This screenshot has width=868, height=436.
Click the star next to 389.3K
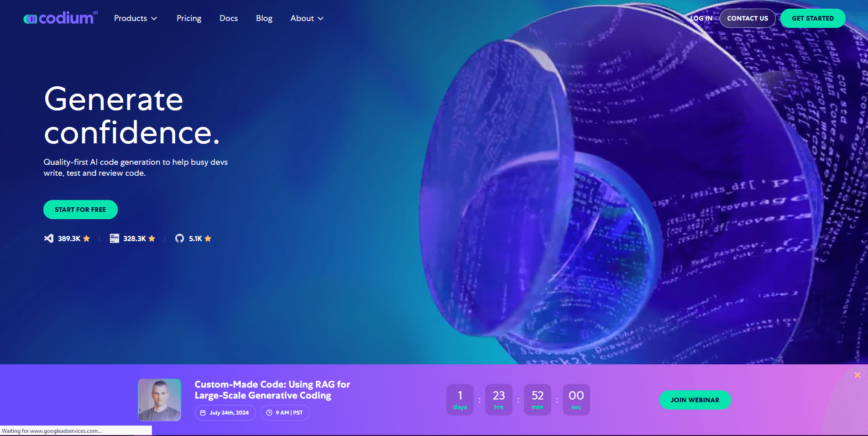click(86, 238)
